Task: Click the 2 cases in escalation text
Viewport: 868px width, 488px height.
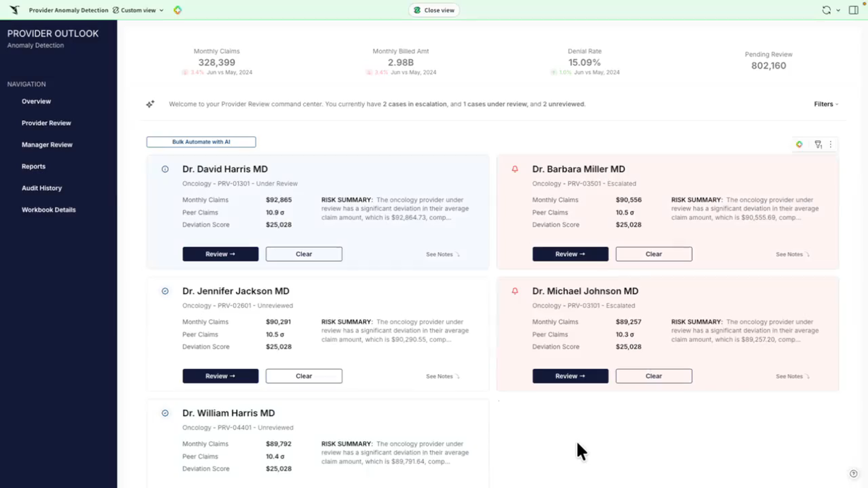Action: [x=415, y=104]
